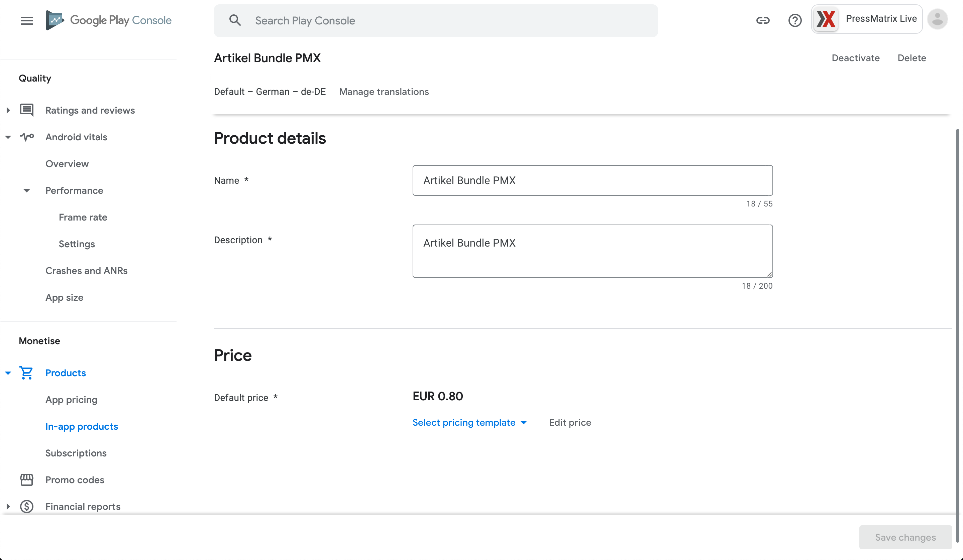The image size is (963, 560).
Task: Click the description resize handle
Action: [769, 274]
